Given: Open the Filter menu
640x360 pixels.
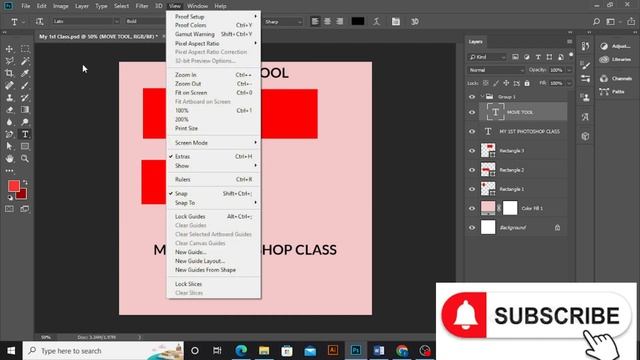Looking at the screenshot, I should pos(142,6).
